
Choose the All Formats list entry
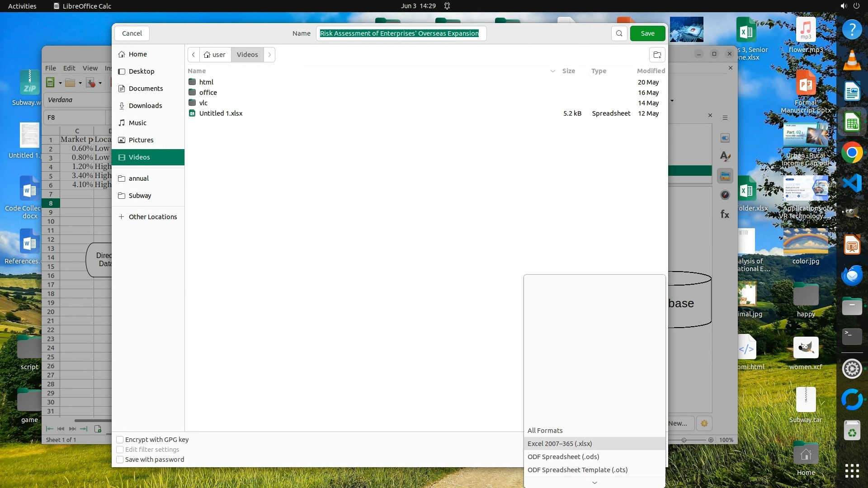coord(545,431)
